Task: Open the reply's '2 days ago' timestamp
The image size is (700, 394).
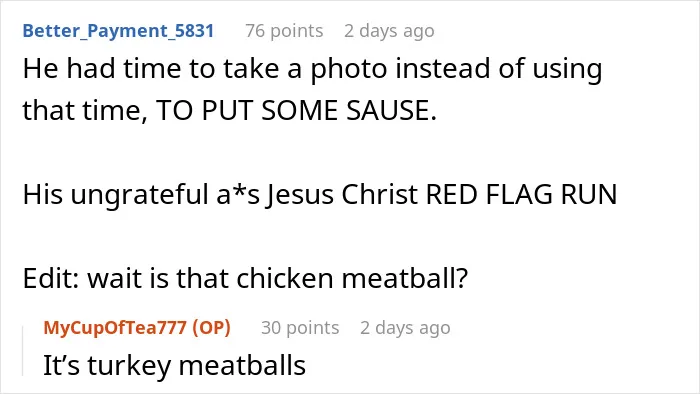Action: point(405,328)
